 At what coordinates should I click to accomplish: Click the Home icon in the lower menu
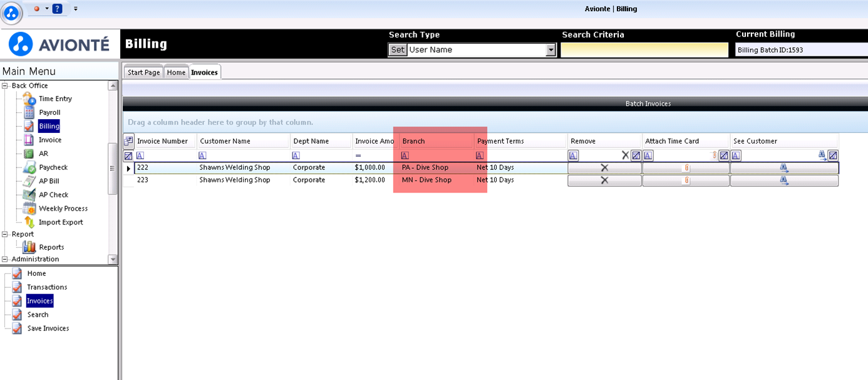[x=17, y=273]
